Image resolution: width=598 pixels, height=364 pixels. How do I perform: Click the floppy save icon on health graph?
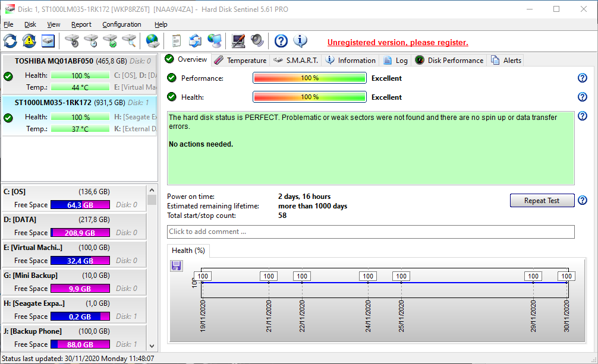pos(176,265)
